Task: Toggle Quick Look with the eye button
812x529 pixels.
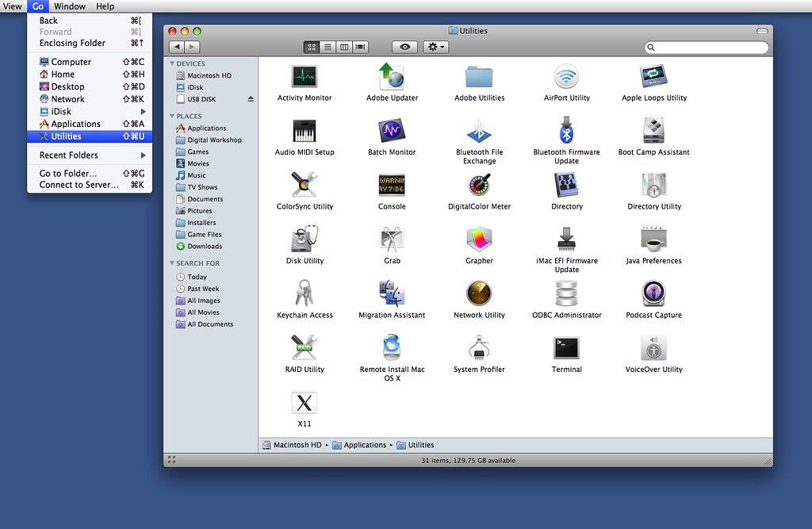Action: point(404,47)
